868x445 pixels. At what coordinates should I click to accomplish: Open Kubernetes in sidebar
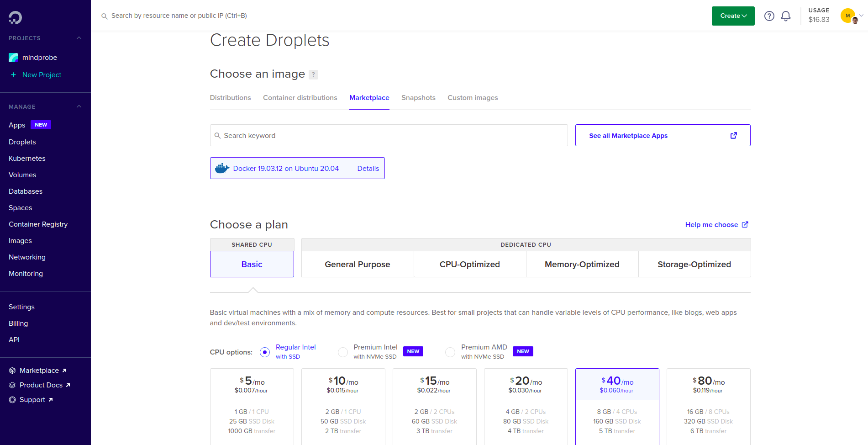27,159
